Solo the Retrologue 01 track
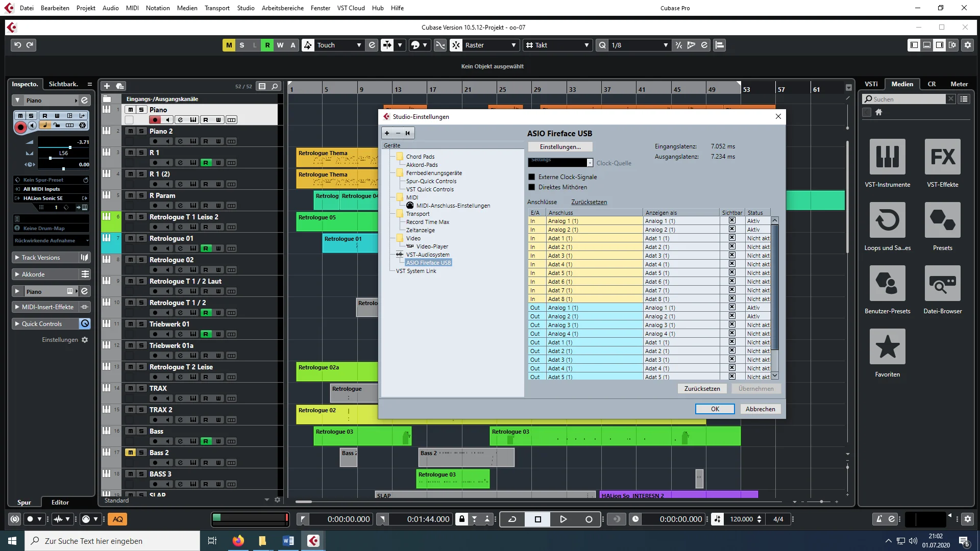Image resolution: width=980 pixels, height=551 pixels. click(x=141, y=238)
